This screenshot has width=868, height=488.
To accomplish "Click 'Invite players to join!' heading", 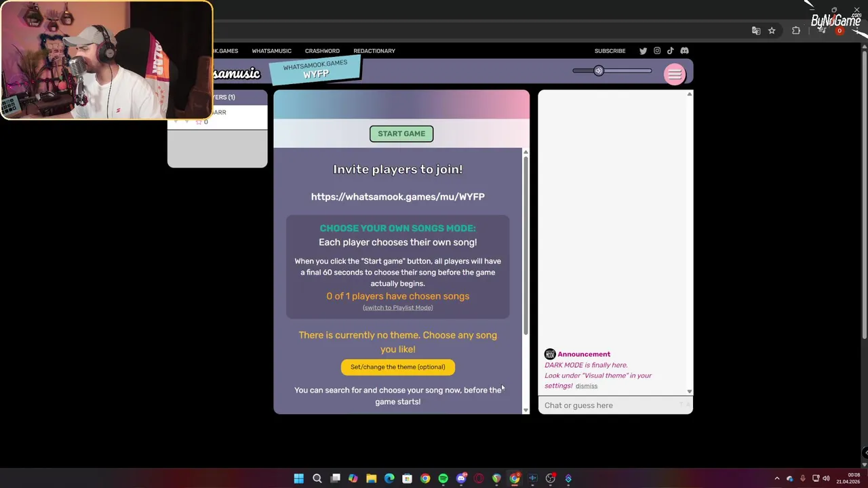I will [398, 169].
